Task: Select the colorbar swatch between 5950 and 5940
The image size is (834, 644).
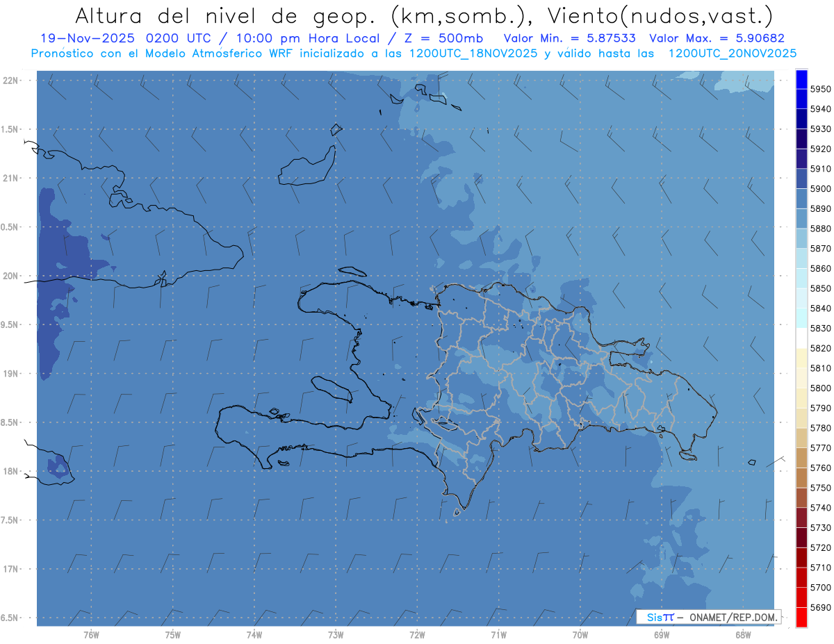Action: pos(801,99)
